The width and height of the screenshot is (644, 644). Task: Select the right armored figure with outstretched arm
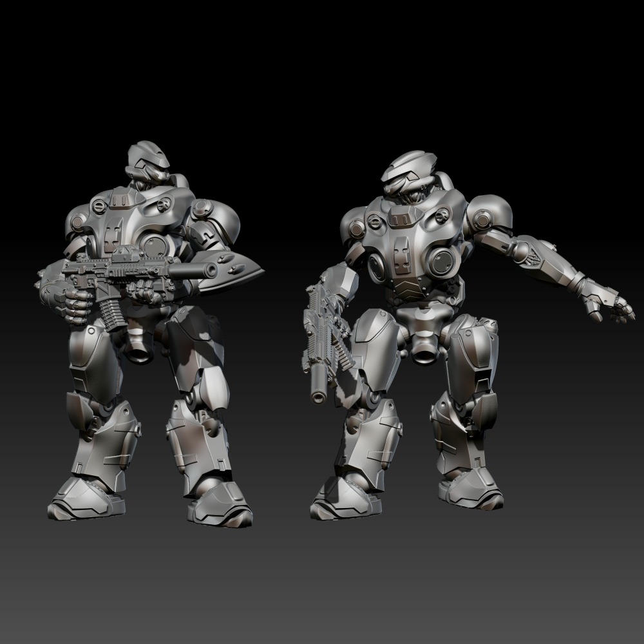click(468, 335)
